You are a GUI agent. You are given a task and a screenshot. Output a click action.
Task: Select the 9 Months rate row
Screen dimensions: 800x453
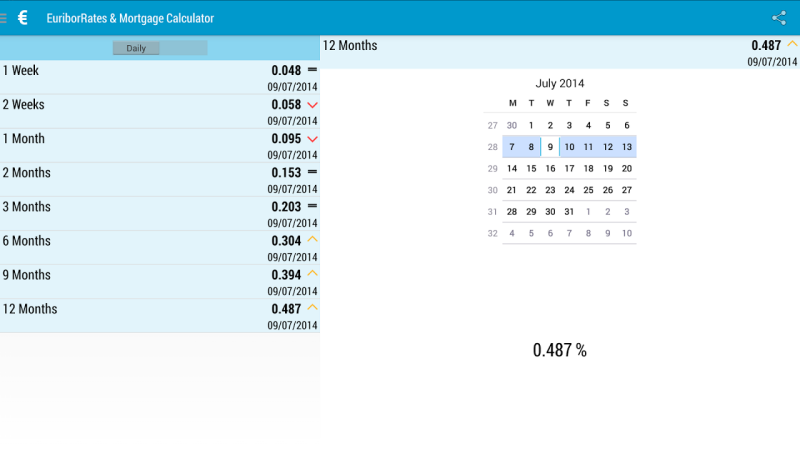pyautogui.click(x=160, y=282)
